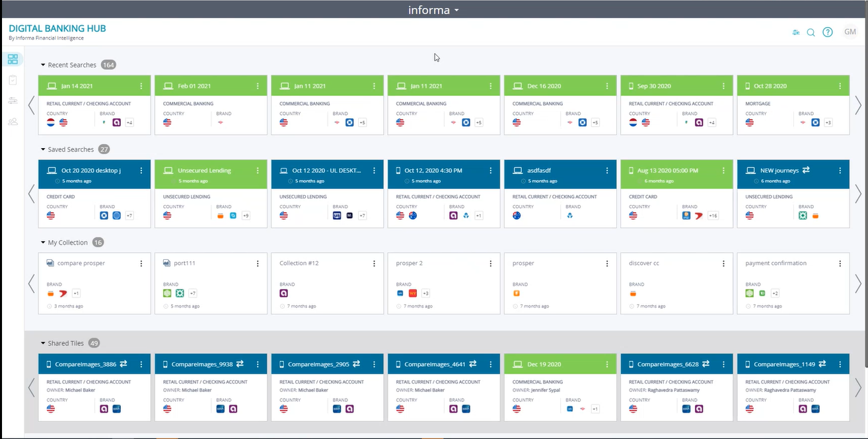
Task: Open three-dot menu on Sep 30 2020 tile
Action: coord(723,86)
